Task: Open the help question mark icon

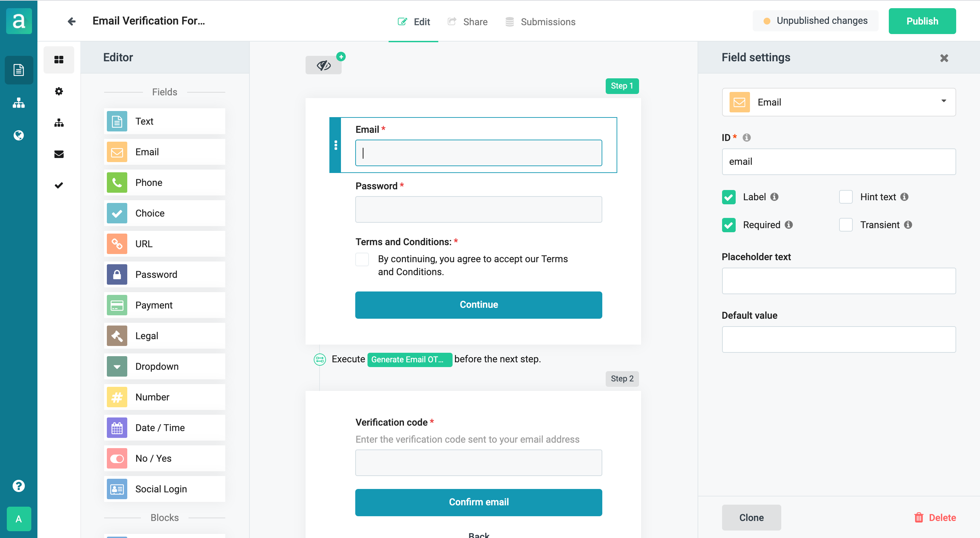Action: [x=19, y=486]
